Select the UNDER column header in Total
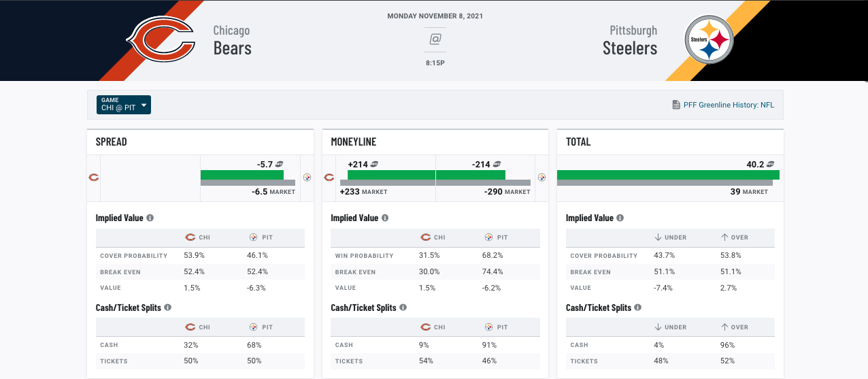Screen dimensions: 868x379 tap(670, 237)
